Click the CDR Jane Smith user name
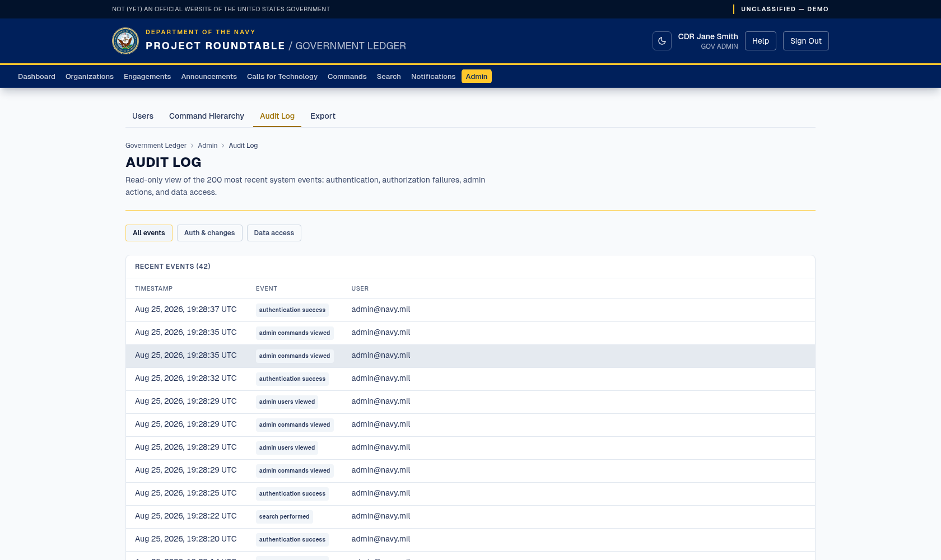941x560 pixels. (708, 36)
